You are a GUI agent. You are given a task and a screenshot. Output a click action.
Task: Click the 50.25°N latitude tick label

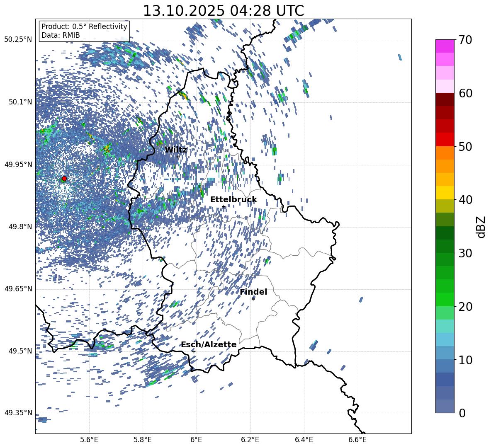(18, 40)
